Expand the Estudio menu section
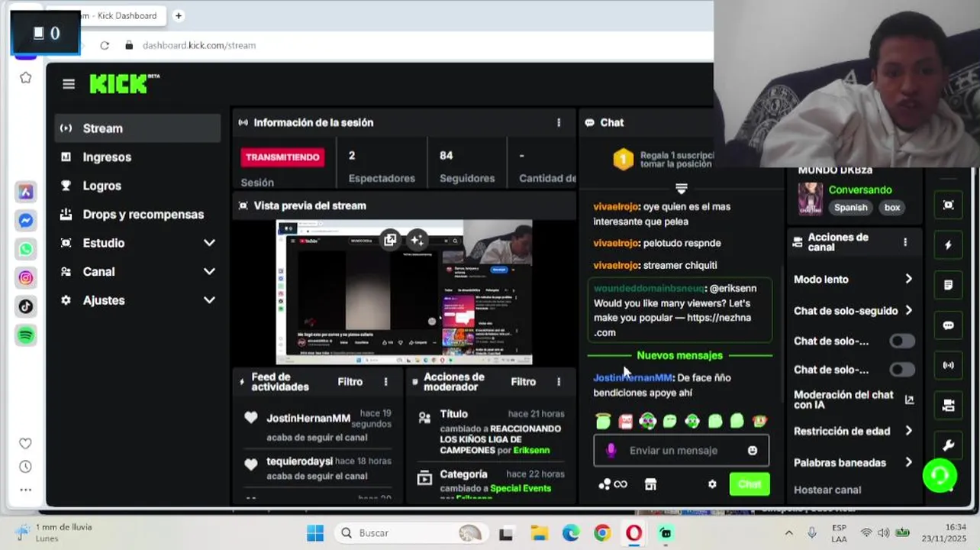This screenshot has height=550, width=980. click(137, 243)
